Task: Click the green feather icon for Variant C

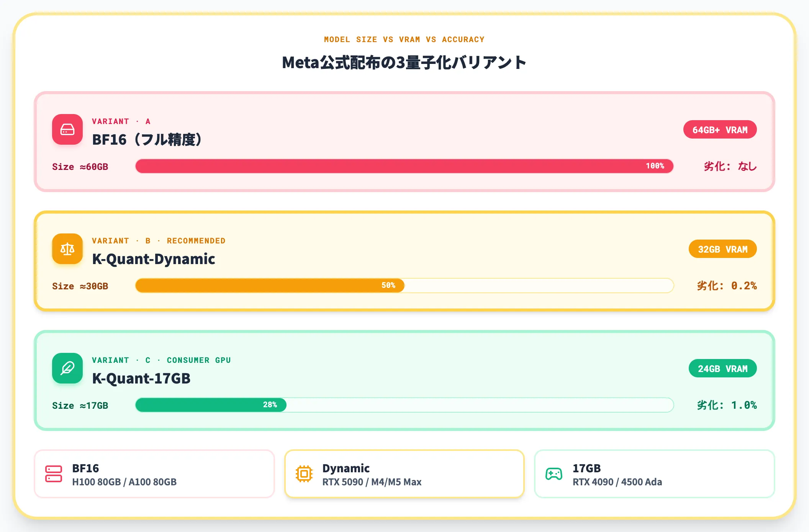Action: coord(67,368)
